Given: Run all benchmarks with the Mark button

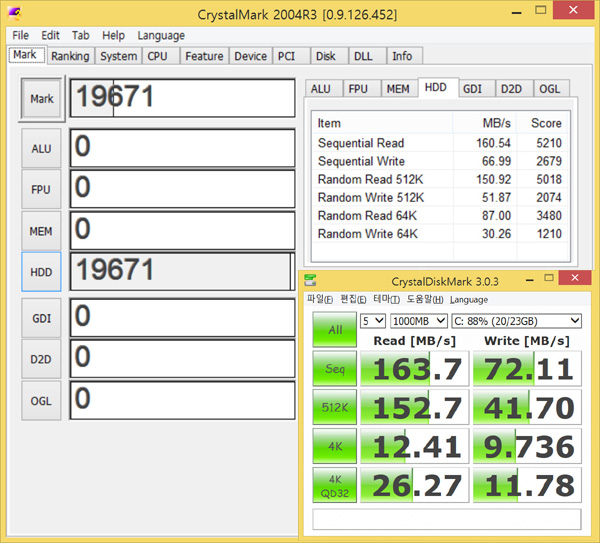Looking at the screenshot, I should point(42,98).
